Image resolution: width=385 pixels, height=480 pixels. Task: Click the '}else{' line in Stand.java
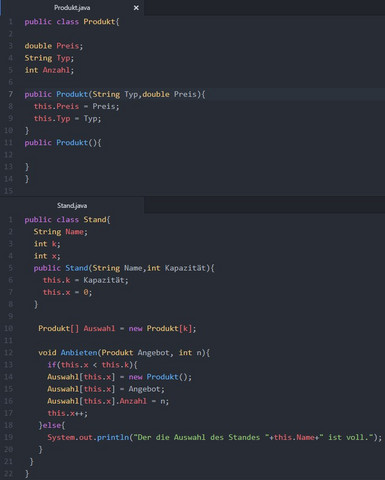(52, 425)
